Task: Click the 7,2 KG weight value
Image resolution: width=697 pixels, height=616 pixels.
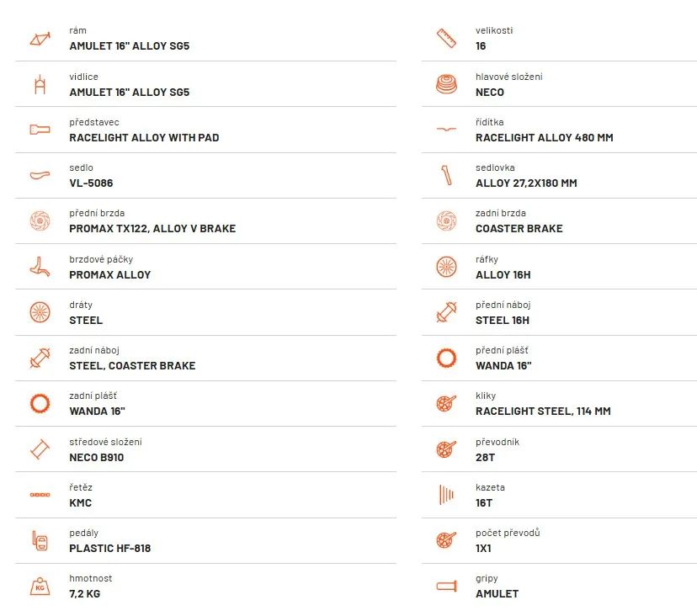Action: (x=84, y=594)
